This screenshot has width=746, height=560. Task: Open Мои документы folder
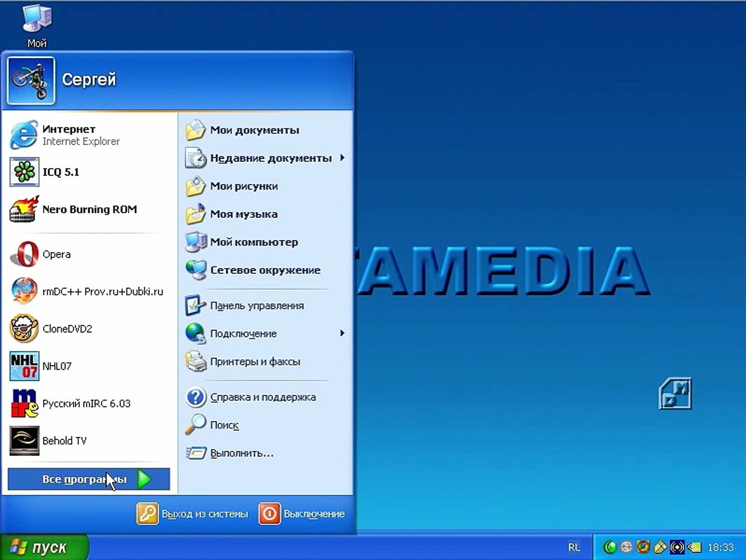pyautogui.click(x=266, y=130)
